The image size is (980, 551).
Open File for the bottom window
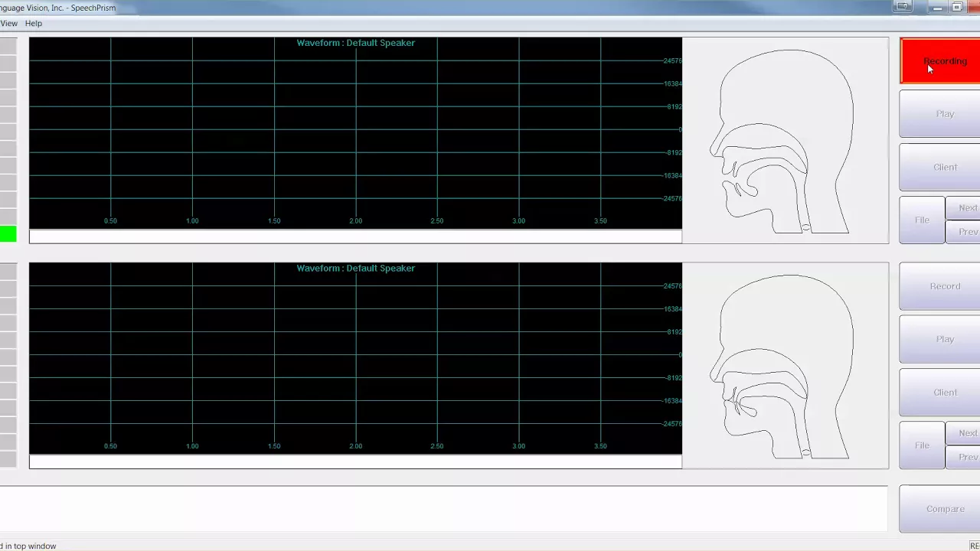(922, 445)
